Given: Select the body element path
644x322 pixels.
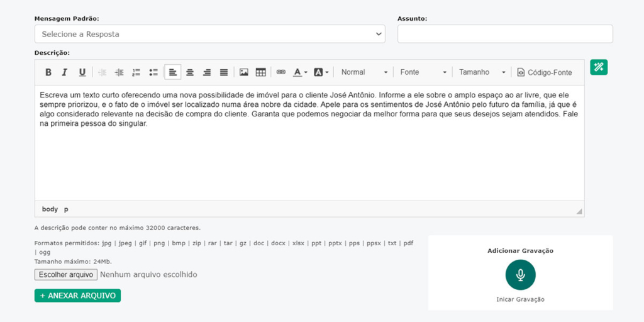Looking at the screenshot, I should (50, 209).
